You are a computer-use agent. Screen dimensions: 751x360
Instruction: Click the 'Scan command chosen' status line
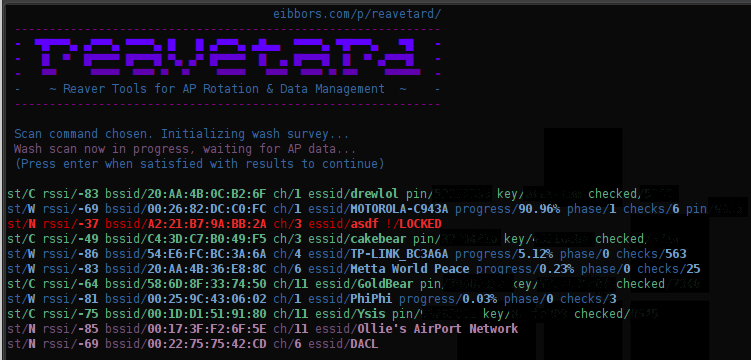pyautogui.click(x=181, y=134)
